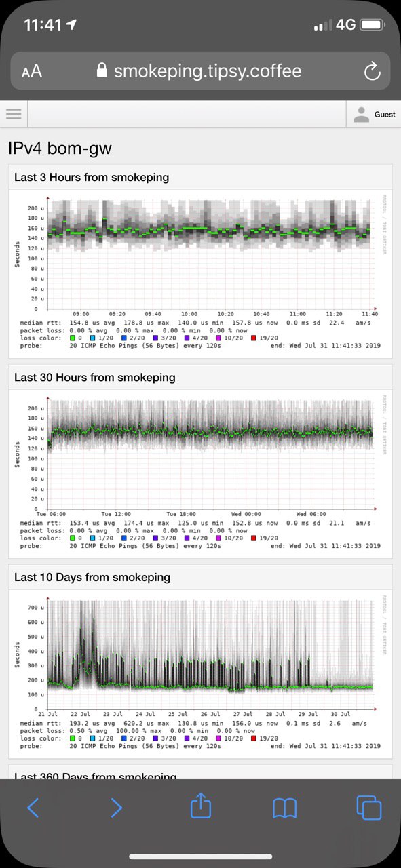Go forward with Safari's forward arrow
The height and width of the screenshot is (868, 401).
[x=116, y=807]
